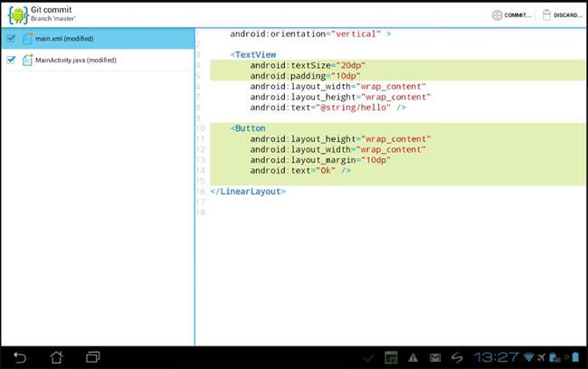This screenshot has height=369, width=588.
Task: Tap the 13:27 clock
Action: 496,357
